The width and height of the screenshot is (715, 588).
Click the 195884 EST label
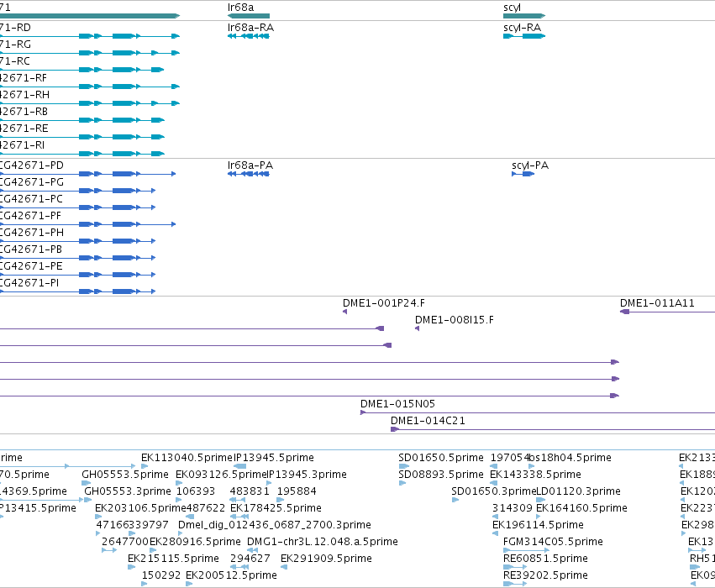(x=297, y=491)
